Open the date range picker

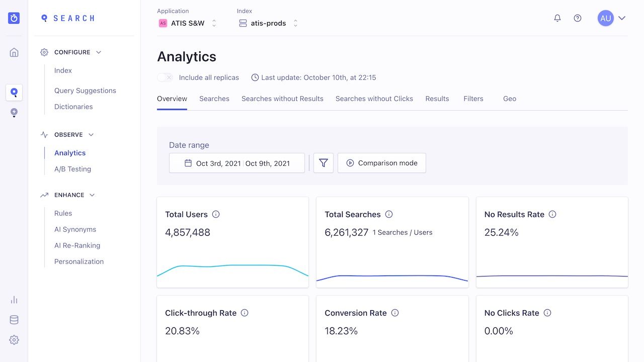click(x=237, y=163)
